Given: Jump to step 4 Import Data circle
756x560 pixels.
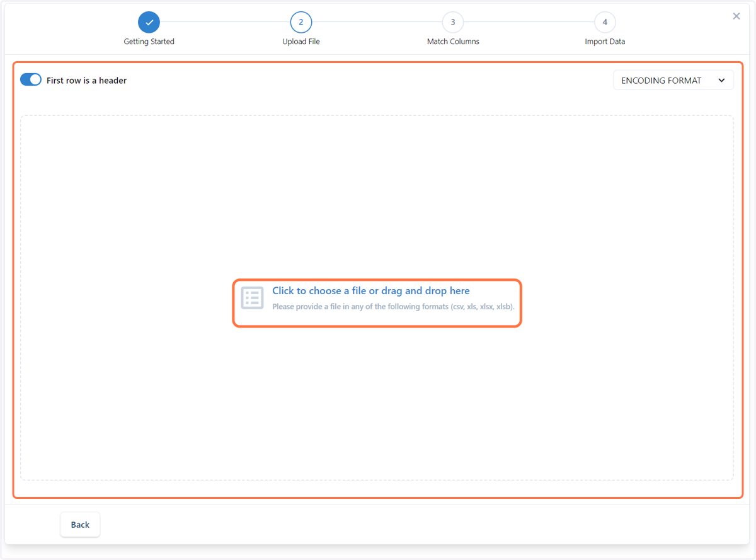Looking at the screenshot, I should pyautogui.click(x=605, y=22).
